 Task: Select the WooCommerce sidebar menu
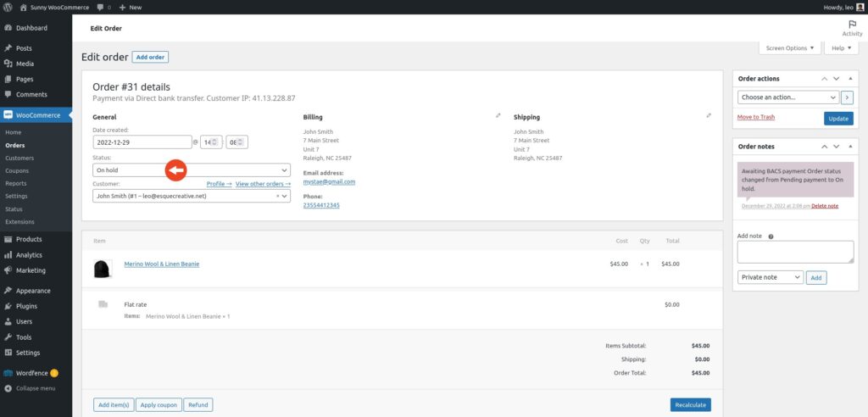[x=36, y=115]
